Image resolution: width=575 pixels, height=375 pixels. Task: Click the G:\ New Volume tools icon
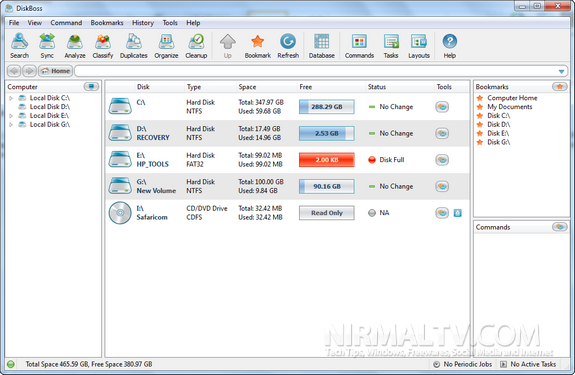pyautogui.click(x=442, y=186)
